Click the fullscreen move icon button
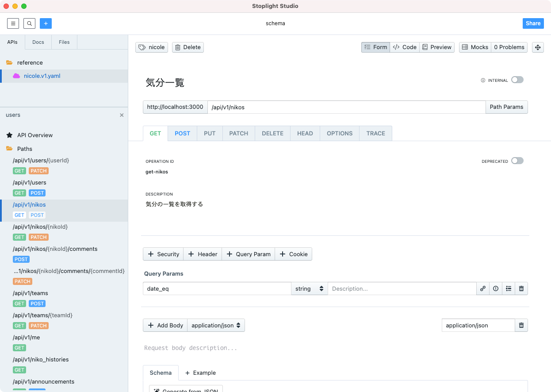551x392 pixels. 538,47
